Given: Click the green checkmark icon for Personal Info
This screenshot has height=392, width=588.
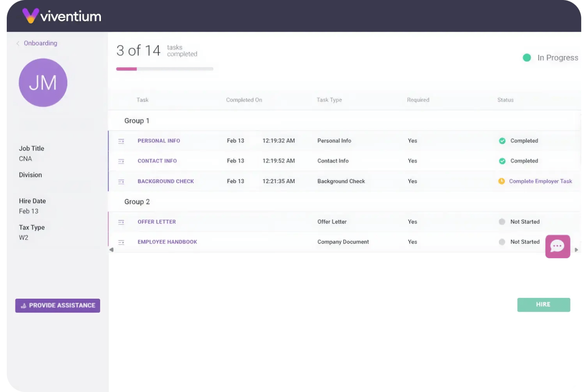Looking at the screenshot, I should [502, 141].
